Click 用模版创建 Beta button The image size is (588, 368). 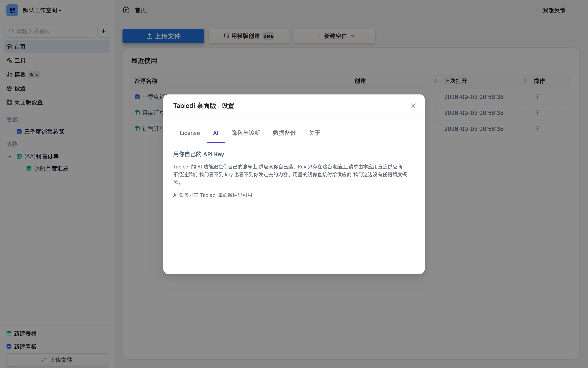[x=249, y=36]
